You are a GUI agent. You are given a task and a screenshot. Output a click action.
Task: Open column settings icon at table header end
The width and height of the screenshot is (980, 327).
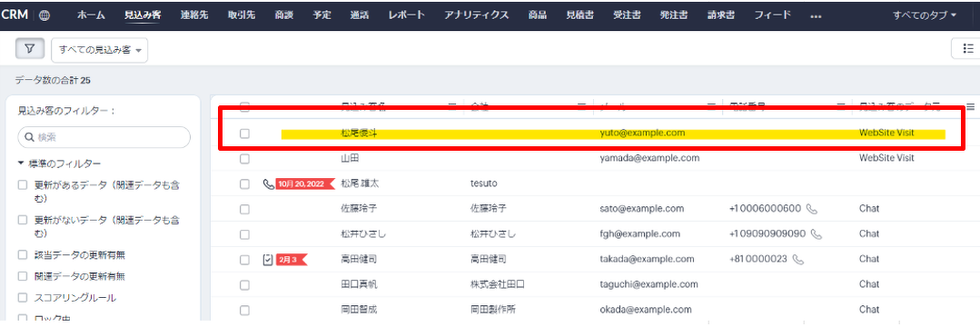970,107
